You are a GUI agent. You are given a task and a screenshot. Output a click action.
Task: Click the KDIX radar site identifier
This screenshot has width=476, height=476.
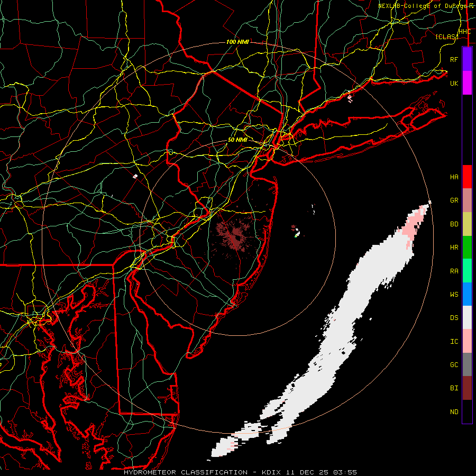tap(271, 472)
